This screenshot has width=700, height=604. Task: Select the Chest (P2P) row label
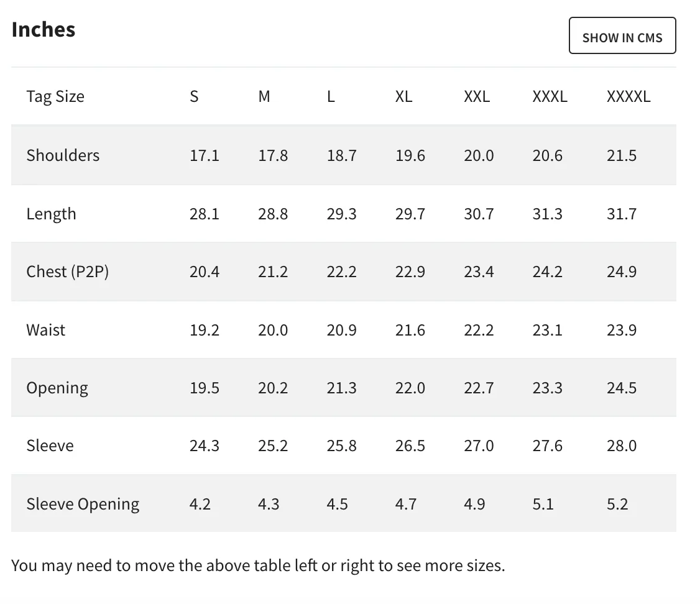(67, 272)
